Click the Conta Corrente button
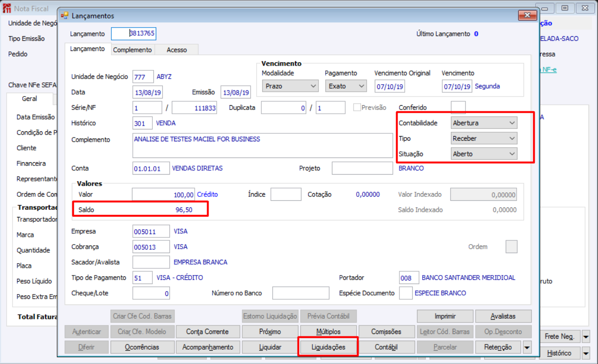The height and width of the screenshot is (364, 598). pyautogui.click(x=207, y=332)
